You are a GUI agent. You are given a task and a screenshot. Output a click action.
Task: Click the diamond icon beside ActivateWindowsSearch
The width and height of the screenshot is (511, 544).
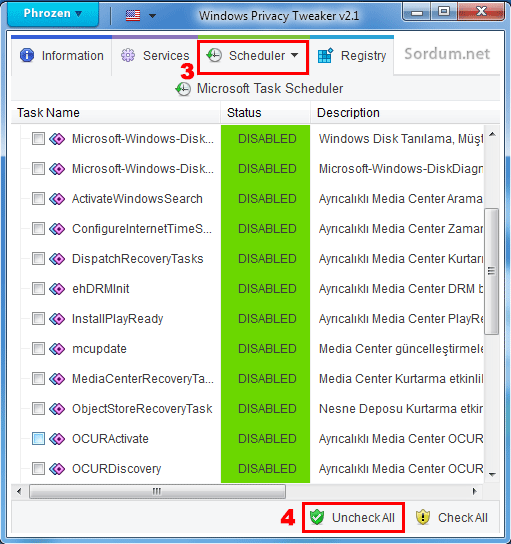(x=57, y=199)
